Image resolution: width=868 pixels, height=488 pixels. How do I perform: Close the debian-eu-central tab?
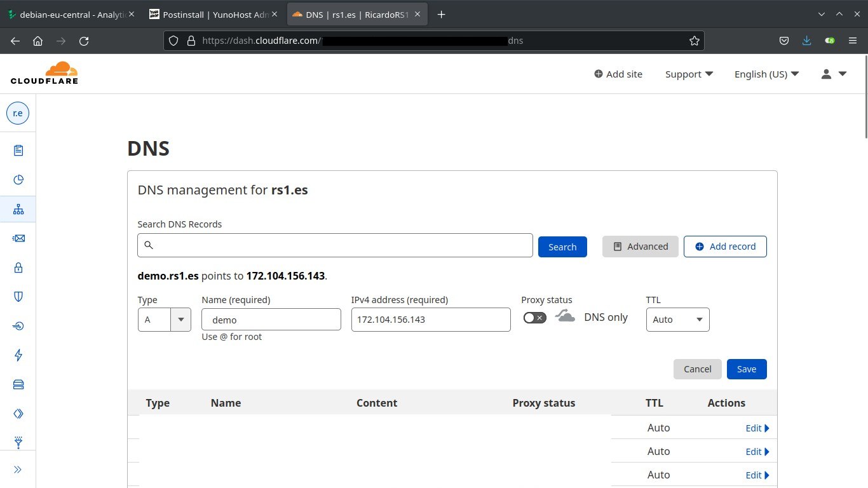[132, 14]
